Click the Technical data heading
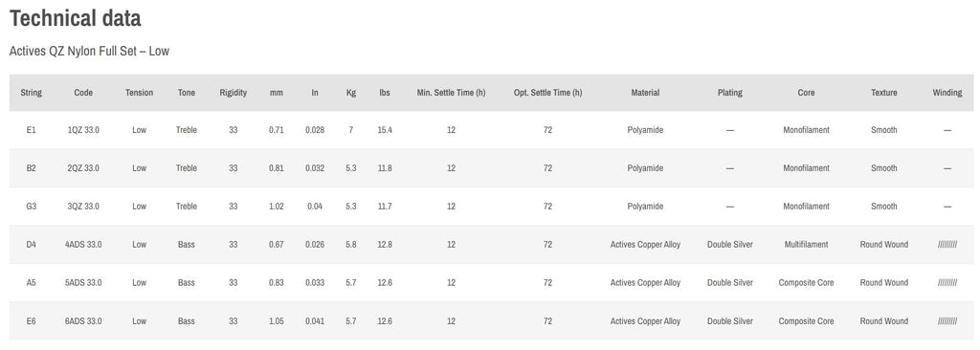This screenshot has height=350, width=980. (75, 19)
